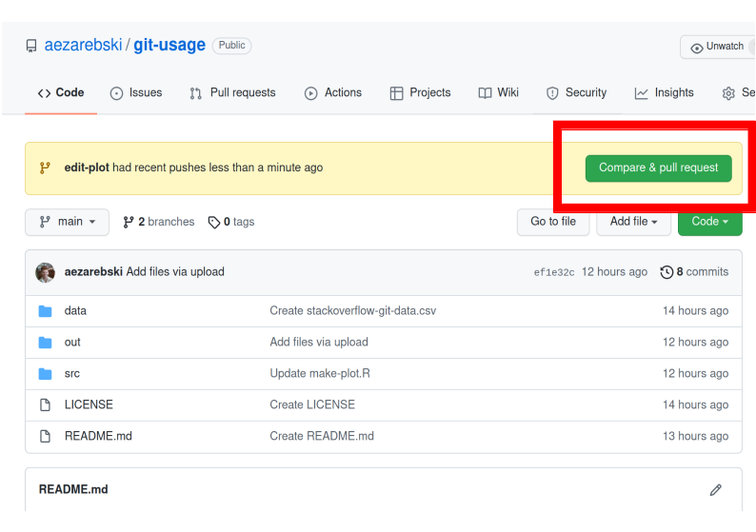Click the Settings gear tab icon
This screenshot has height=532, width=756.
[x=728, y=93]
